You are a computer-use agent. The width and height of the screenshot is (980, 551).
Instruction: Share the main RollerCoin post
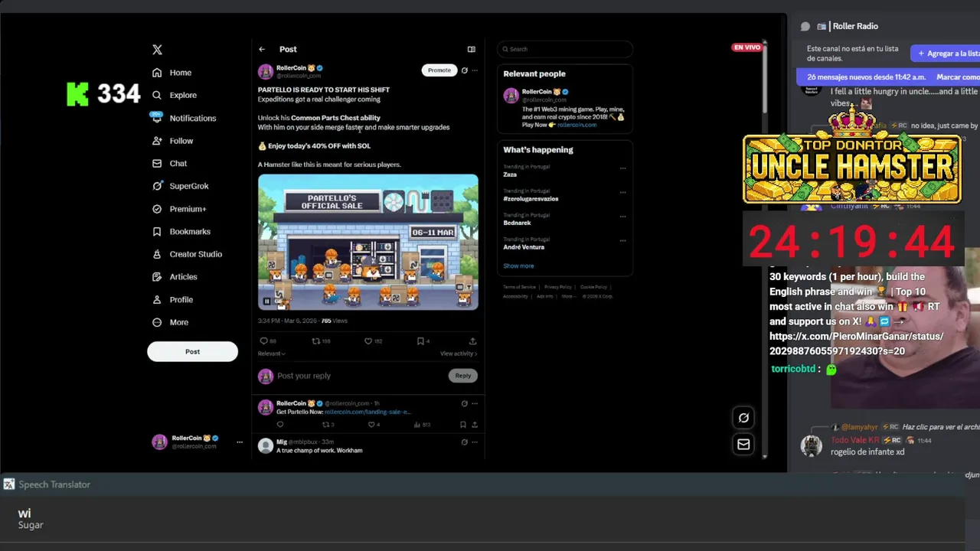click(472, 341)
